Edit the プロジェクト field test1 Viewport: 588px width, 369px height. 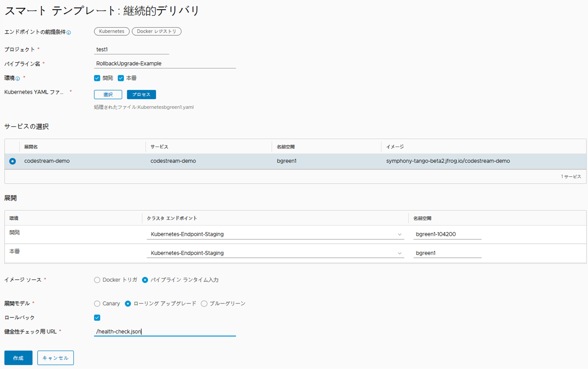point(132,49)
